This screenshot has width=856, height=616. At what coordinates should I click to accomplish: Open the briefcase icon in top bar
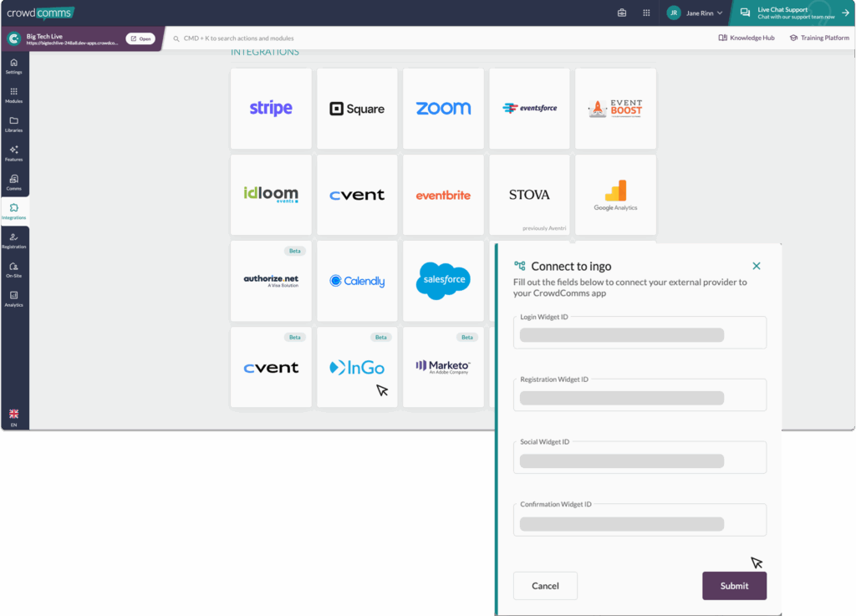tap(622, 13)
